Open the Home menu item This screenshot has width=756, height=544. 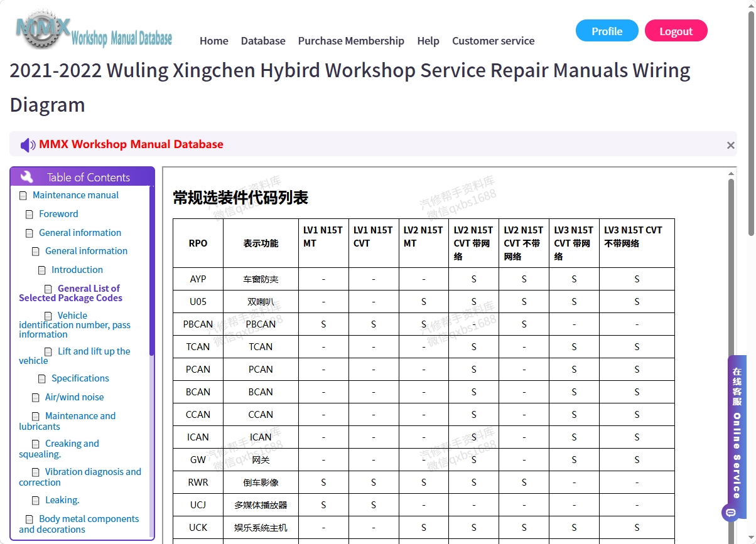pos(214,41)
